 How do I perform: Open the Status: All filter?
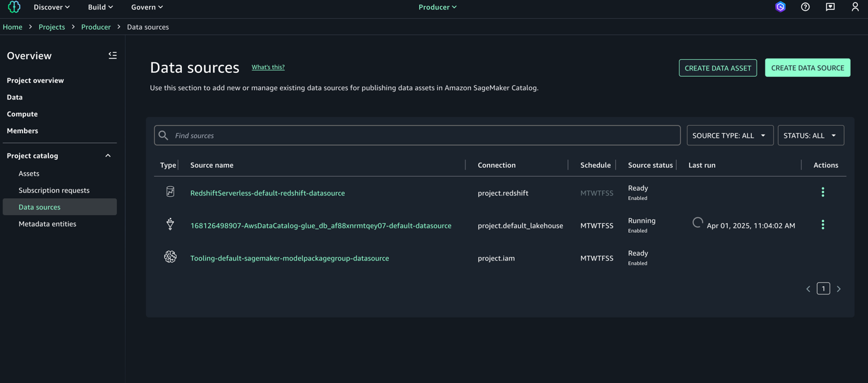pos(811,135)
